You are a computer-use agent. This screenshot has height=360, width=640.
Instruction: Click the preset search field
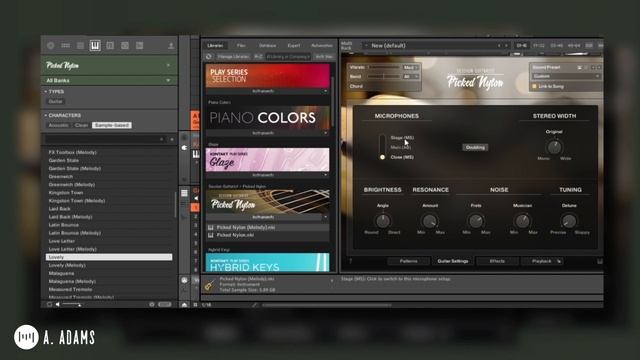coord(105,140)
